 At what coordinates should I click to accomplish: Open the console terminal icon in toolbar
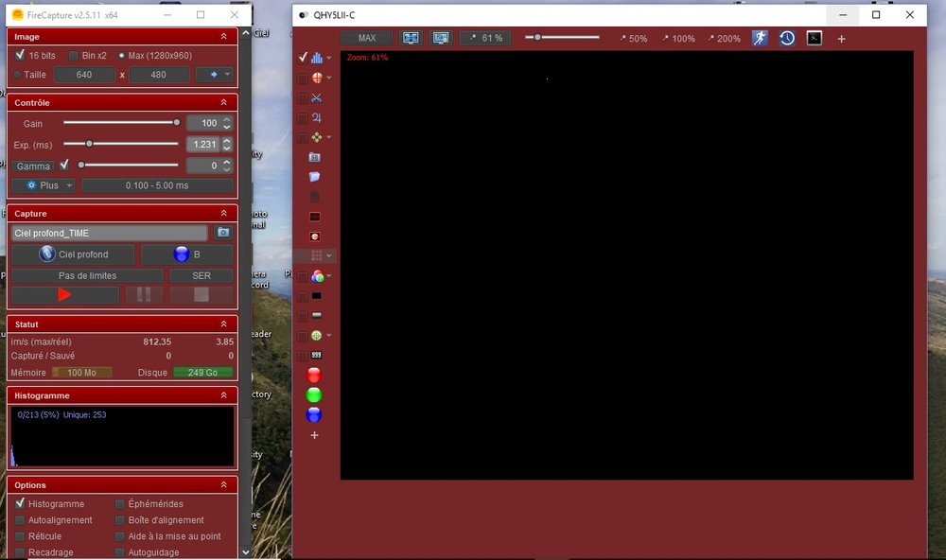814,38
